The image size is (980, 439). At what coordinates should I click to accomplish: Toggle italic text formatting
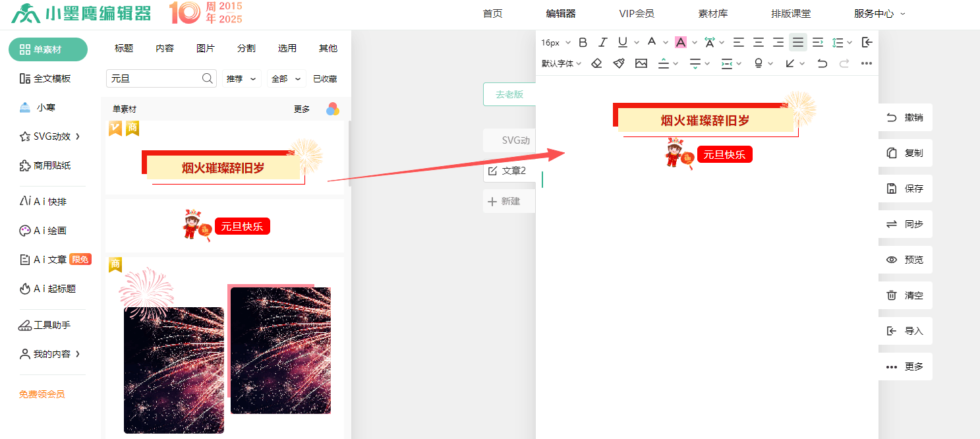point(602,42)
